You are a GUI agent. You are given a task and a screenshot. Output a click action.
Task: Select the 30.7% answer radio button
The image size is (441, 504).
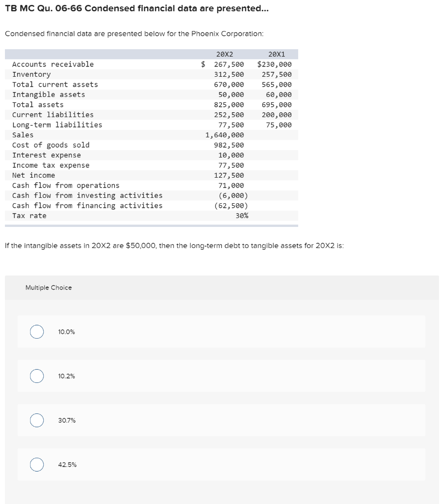point(36,420)
